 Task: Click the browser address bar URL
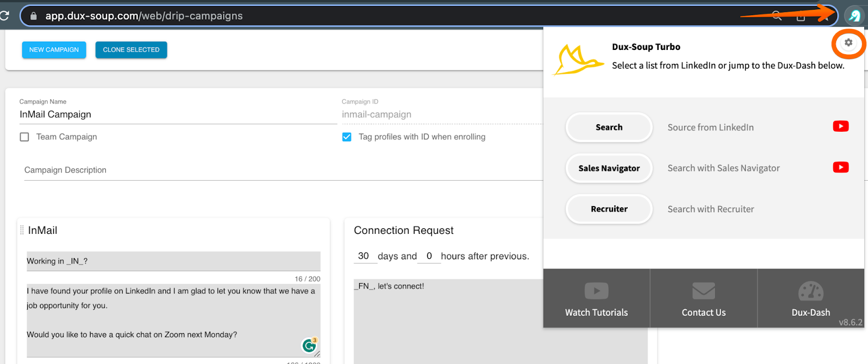[x=144, y=16]
